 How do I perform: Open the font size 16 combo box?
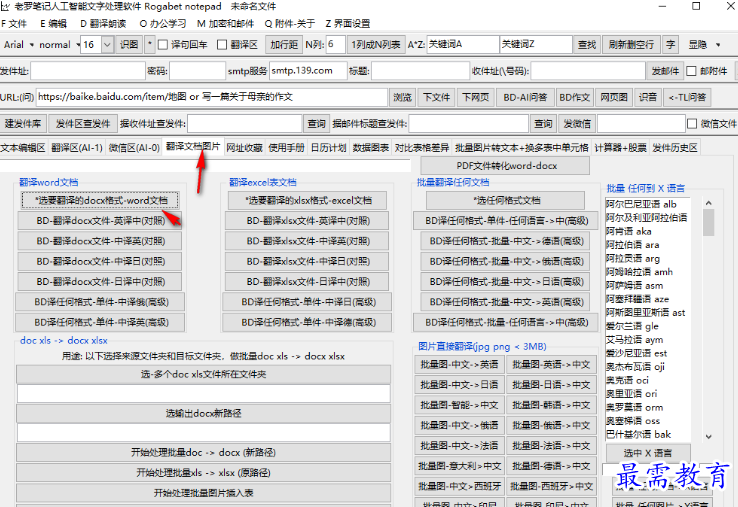pyautogui.click(x=107, y=45)
